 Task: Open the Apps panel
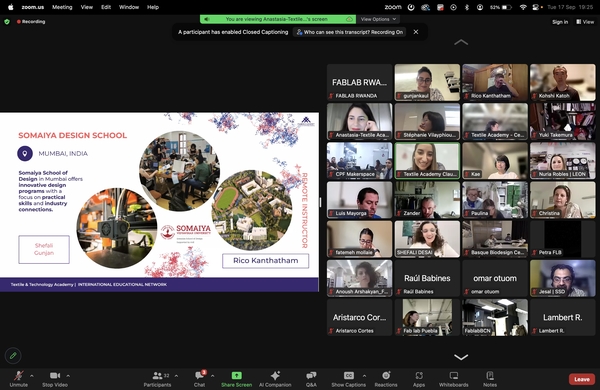[419, 379]
